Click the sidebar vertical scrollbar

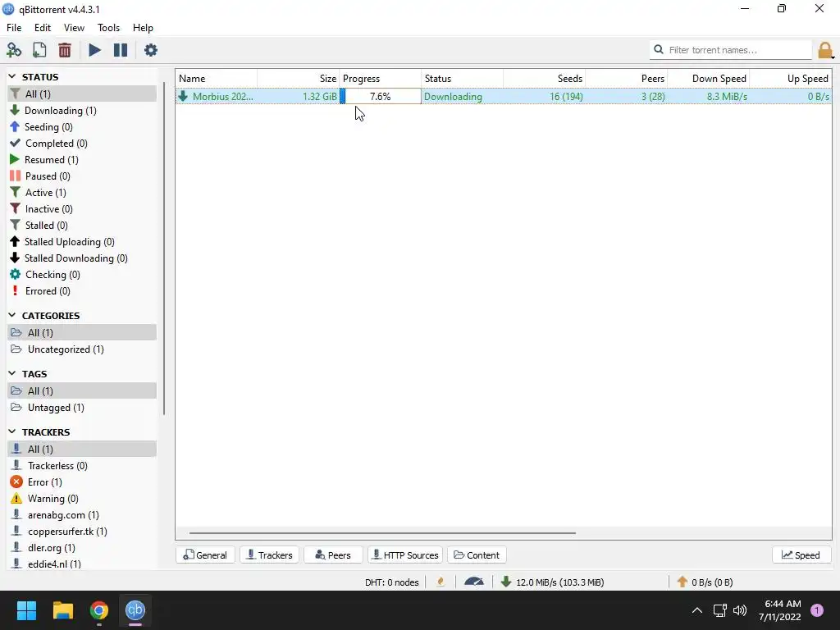(x=163, y=248)
